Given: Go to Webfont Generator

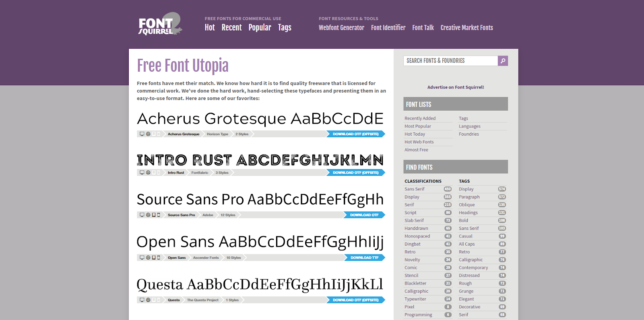Looking at the screenshot, I should point(341,28).
